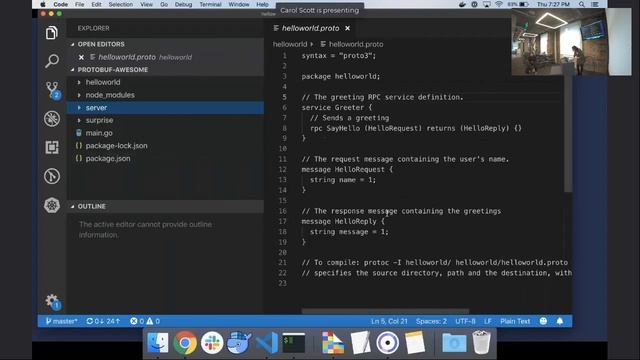Screen dimensions: 640x360
Task: Open the Explorer view in activity bar
Action: 52,33
